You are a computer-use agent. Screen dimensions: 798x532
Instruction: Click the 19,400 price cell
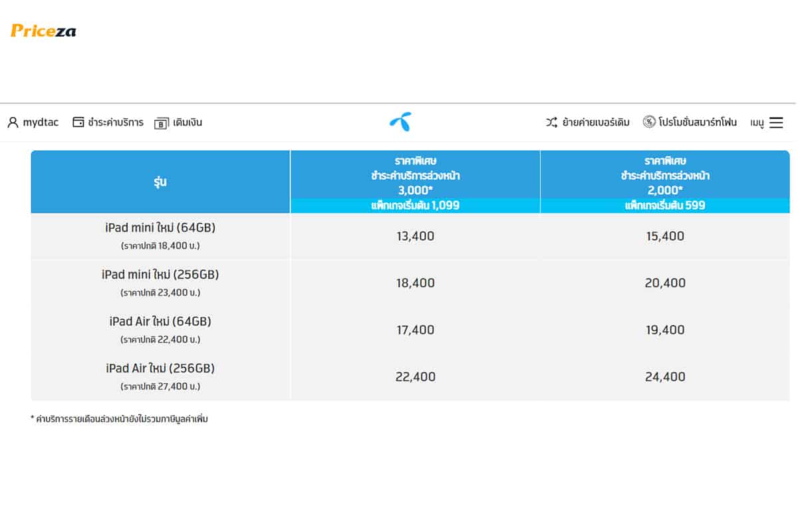coord(665,330)
